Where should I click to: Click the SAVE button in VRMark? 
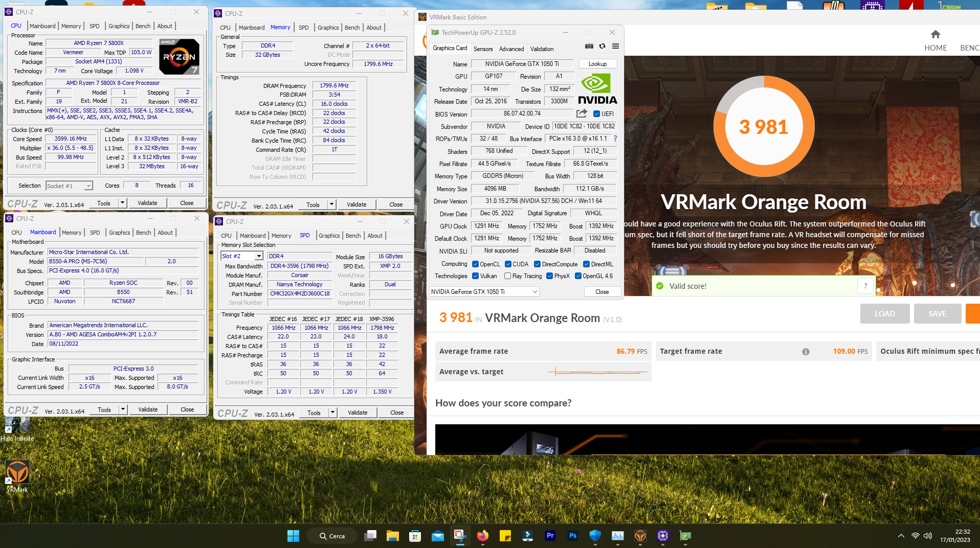click(x=938, y=314)
